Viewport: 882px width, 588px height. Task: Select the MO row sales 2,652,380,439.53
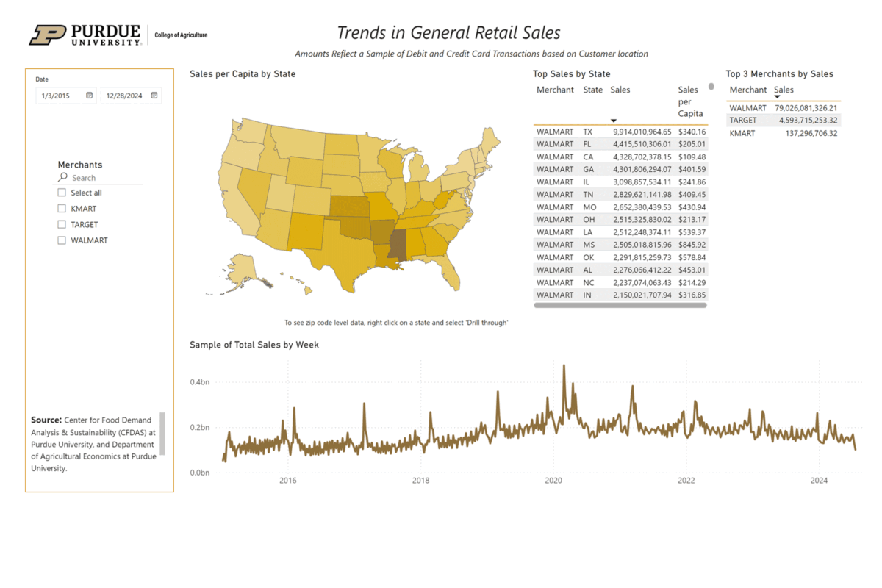pos(642,207)
